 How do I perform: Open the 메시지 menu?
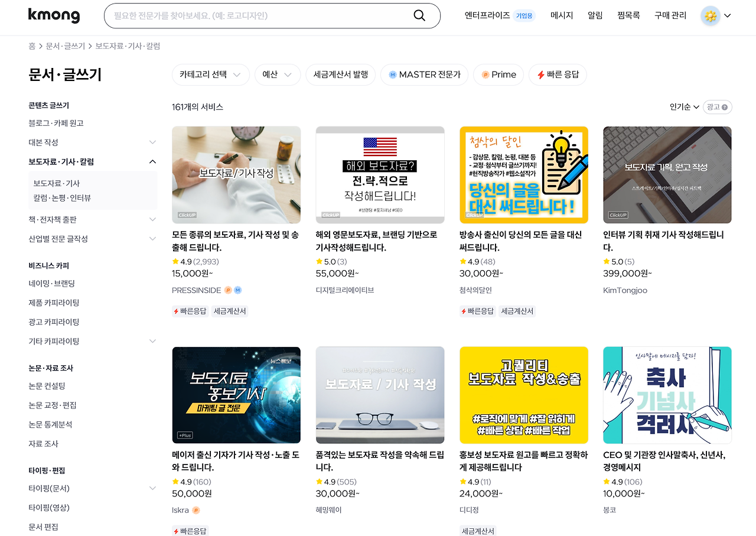pos(562,16)
